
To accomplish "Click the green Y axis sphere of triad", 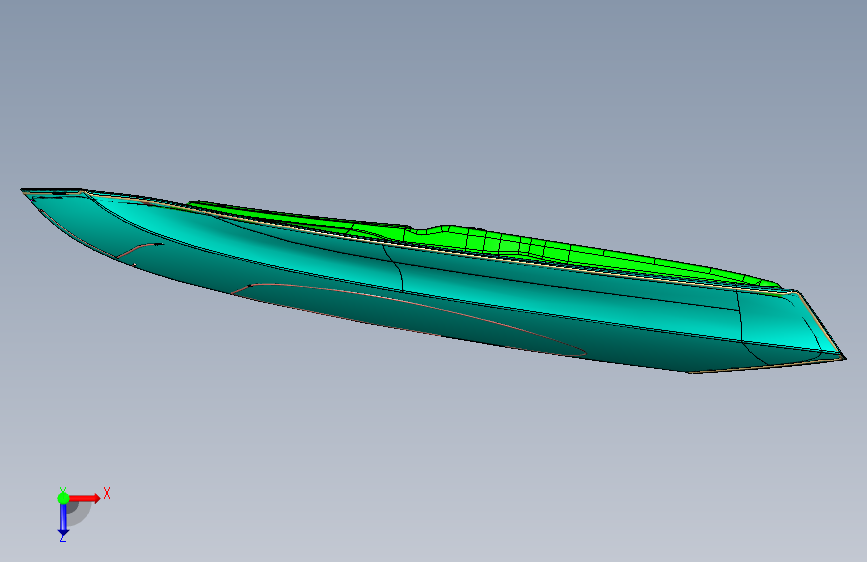I will (x=63, y=498).
